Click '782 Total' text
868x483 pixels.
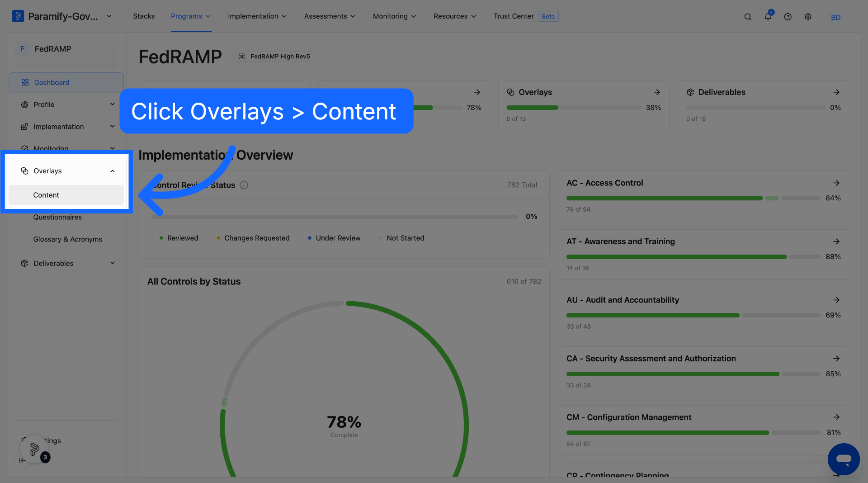click(x=522, y=185)
